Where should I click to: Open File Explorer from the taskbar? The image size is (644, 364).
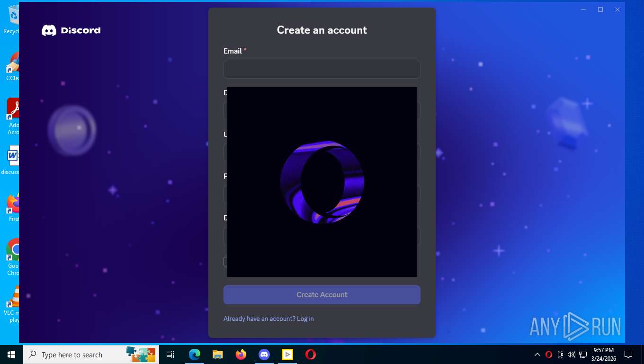coord(217,355)
